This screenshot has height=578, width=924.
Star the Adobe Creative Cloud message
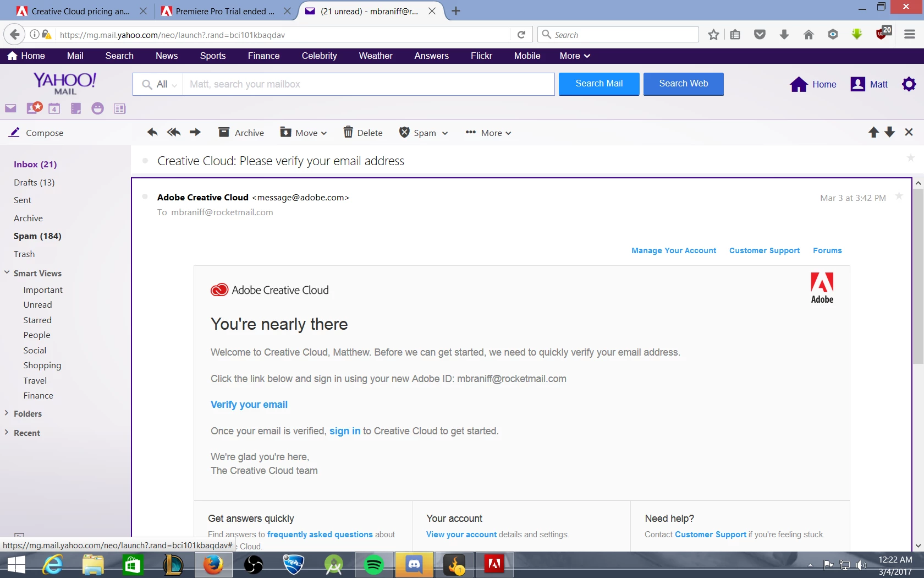(899, 195)
